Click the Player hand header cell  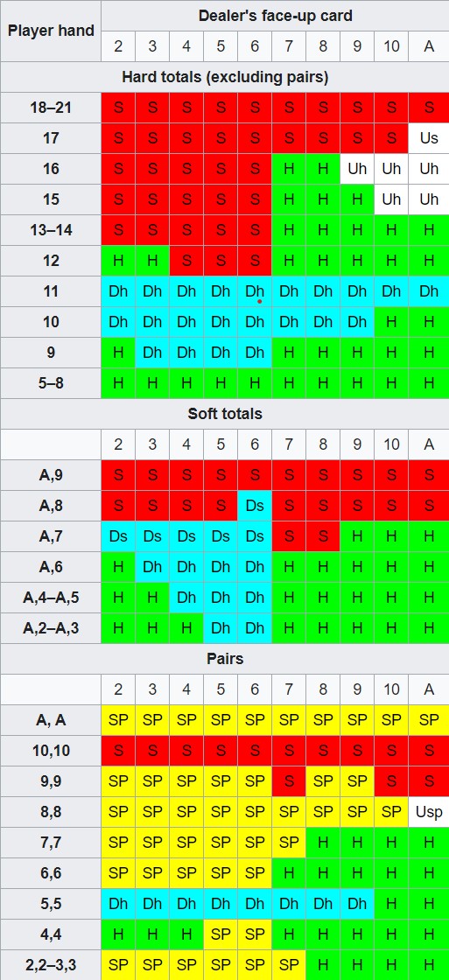click(51, 31)
